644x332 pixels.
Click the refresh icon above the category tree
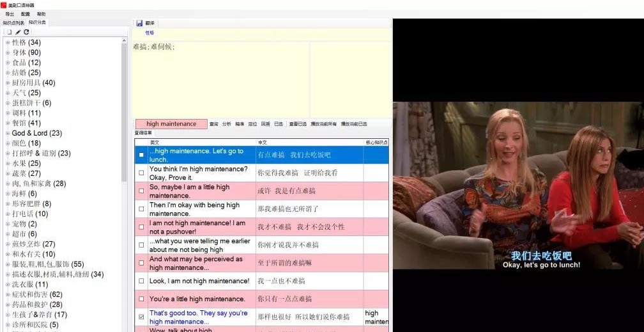click(x=26, y=32)
